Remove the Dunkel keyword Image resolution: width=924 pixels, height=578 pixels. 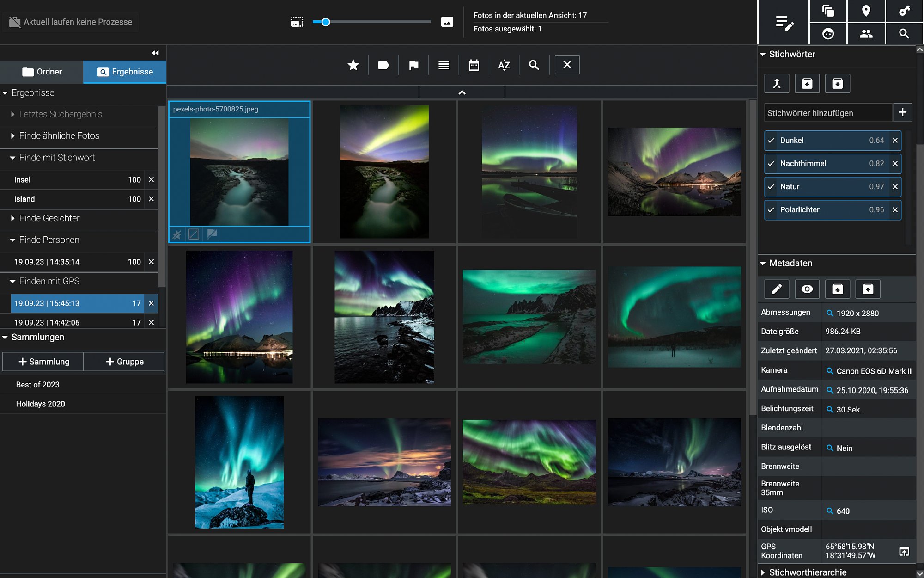click(x=895, y=141)
